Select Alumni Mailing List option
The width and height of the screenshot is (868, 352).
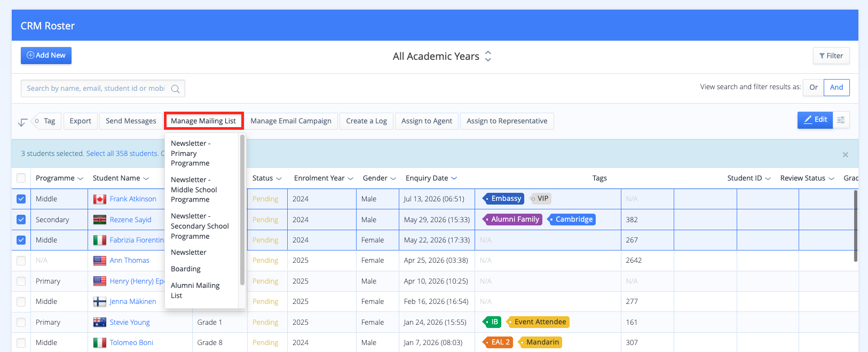pos(195,291)
